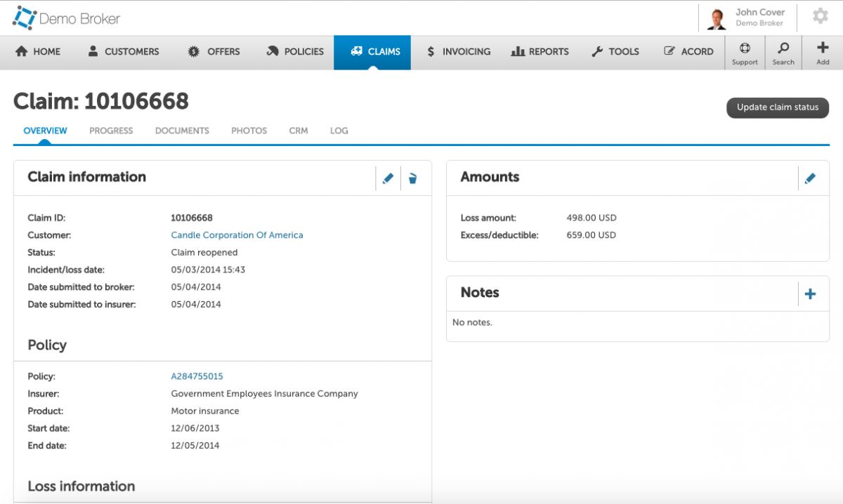Click the delete trash icon on Claim information
The height and width of the screenshot is (504, 843).
tap(412, 178)
